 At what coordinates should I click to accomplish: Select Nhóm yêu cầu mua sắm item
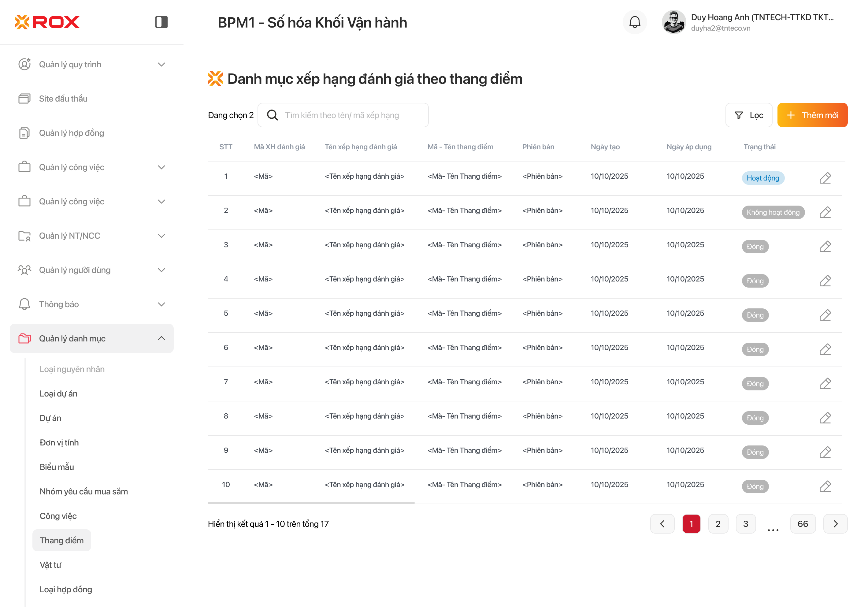tap(83, 491)
